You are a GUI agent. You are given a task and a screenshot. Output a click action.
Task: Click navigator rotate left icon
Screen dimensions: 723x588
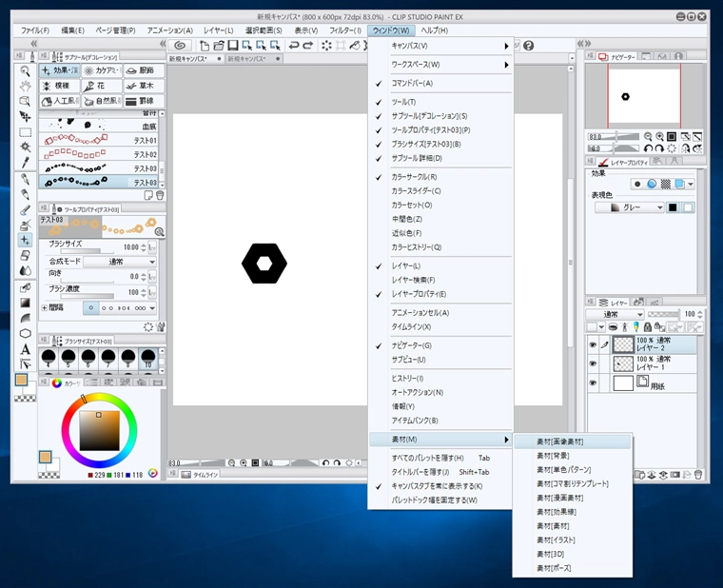648,148
